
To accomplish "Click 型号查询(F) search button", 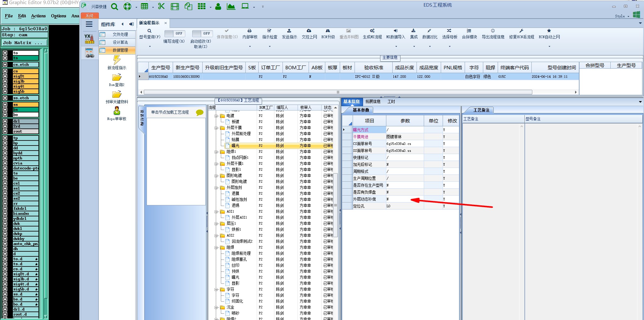I will (150, 34).
